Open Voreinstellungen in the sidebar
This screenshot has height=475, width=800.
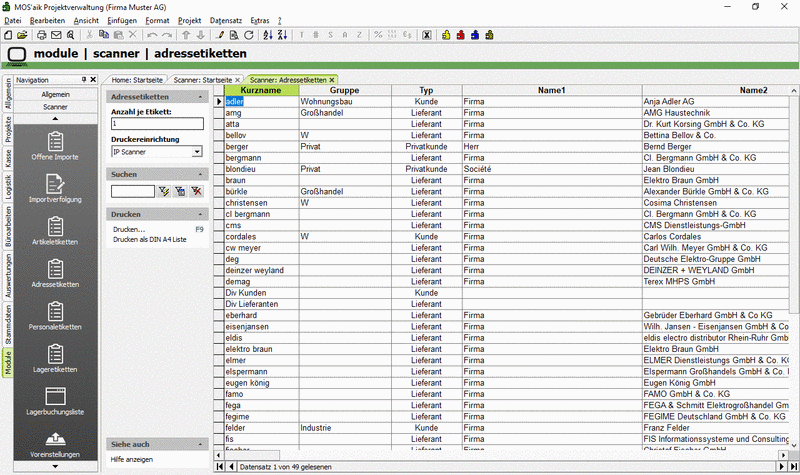click(55, 444)
